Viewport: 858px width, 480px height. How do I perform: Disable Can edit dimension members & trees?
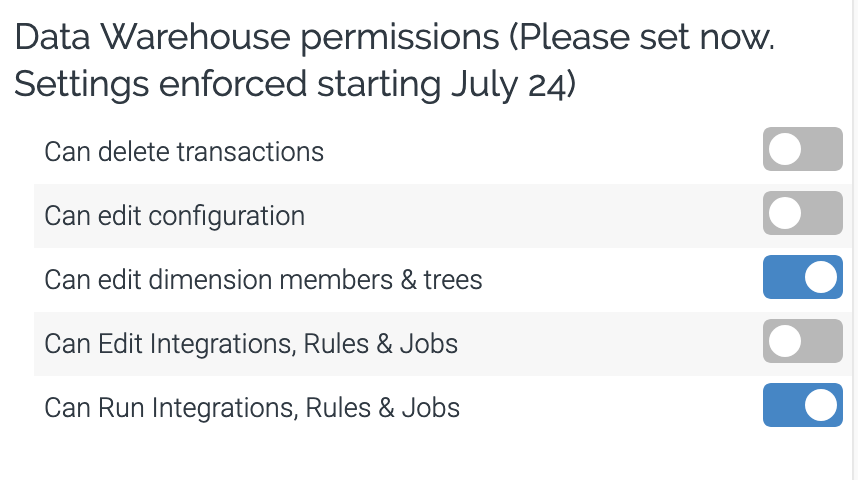pyautogui.click(x=802, y=278)
